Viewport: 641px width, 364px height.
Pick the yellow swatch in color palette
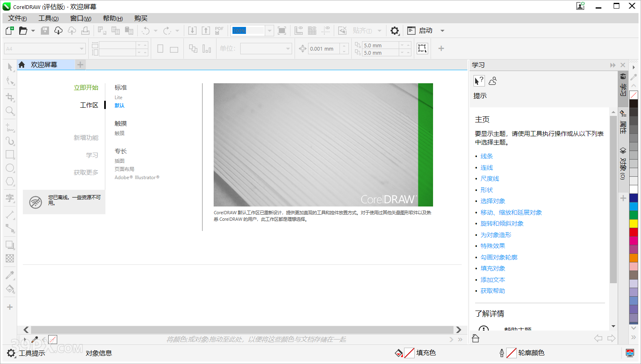[634, 224]
